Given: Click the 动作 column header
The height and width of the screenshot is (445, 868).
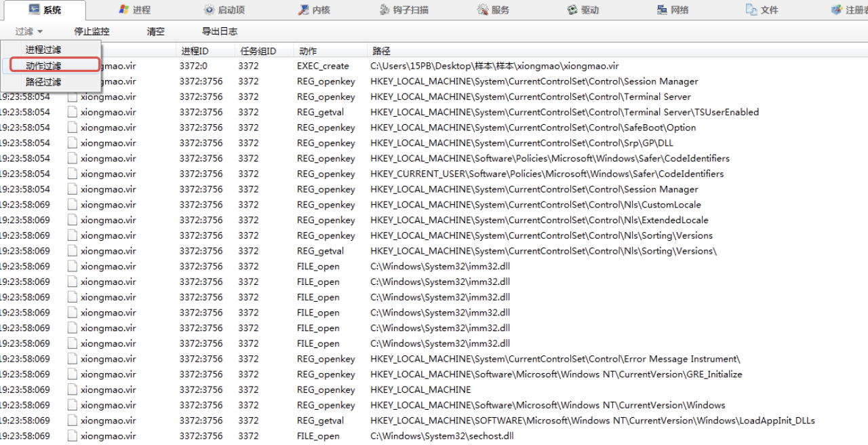Looking at the screenshot, I should tap(308, 52).
